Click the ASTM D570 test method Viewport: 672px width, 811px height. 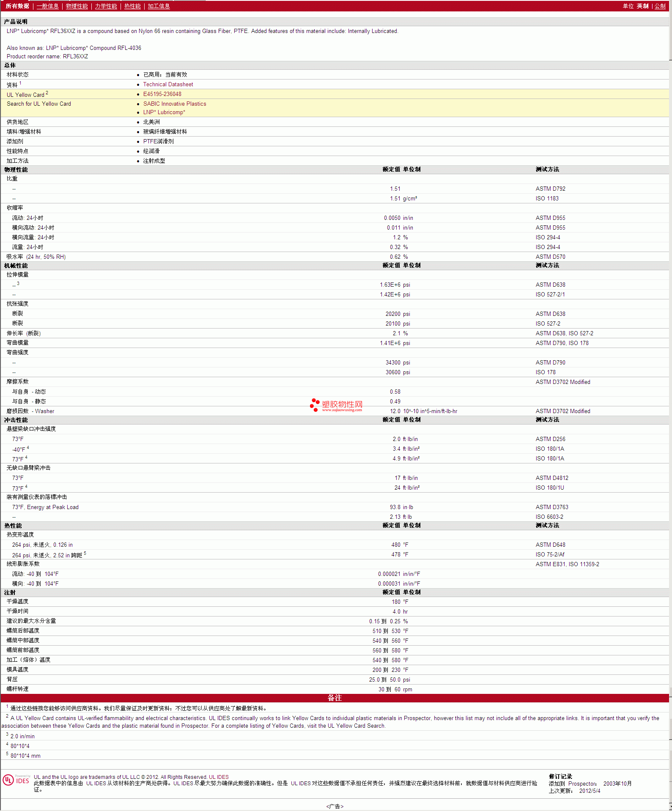[x=550, y=257]
